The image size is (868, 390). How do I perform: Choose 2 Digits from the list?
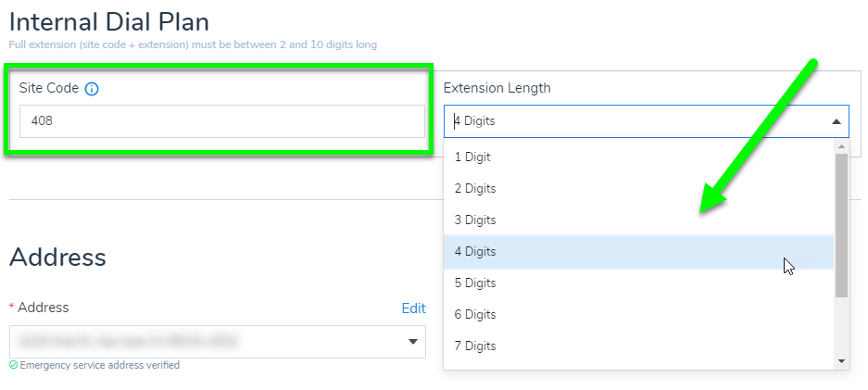click(x=475, y=188)
